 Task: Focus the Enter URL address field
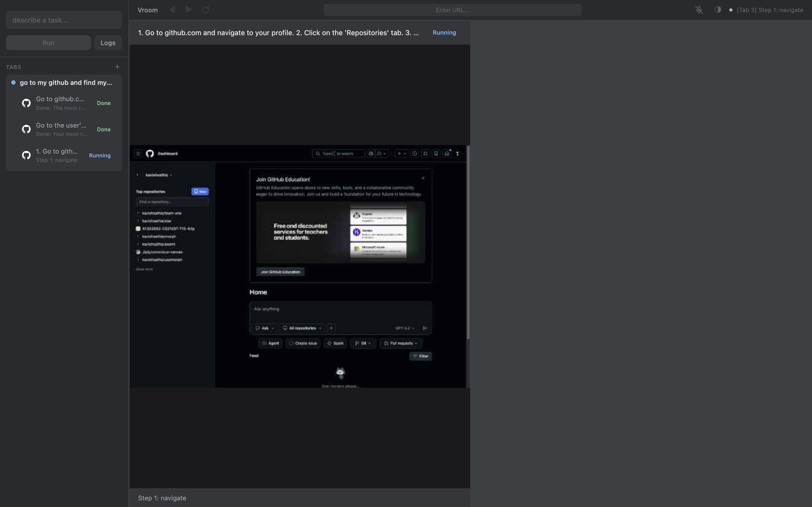click(x=452, y=10)
